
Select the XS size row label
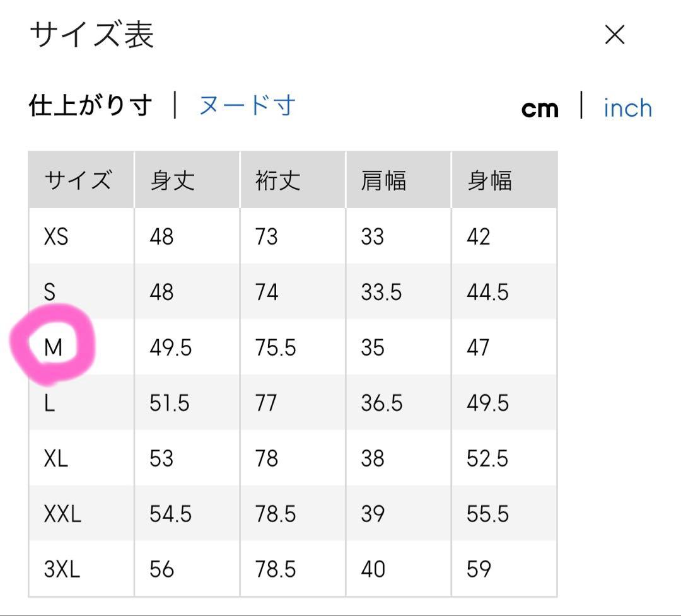tap(56, 237)
